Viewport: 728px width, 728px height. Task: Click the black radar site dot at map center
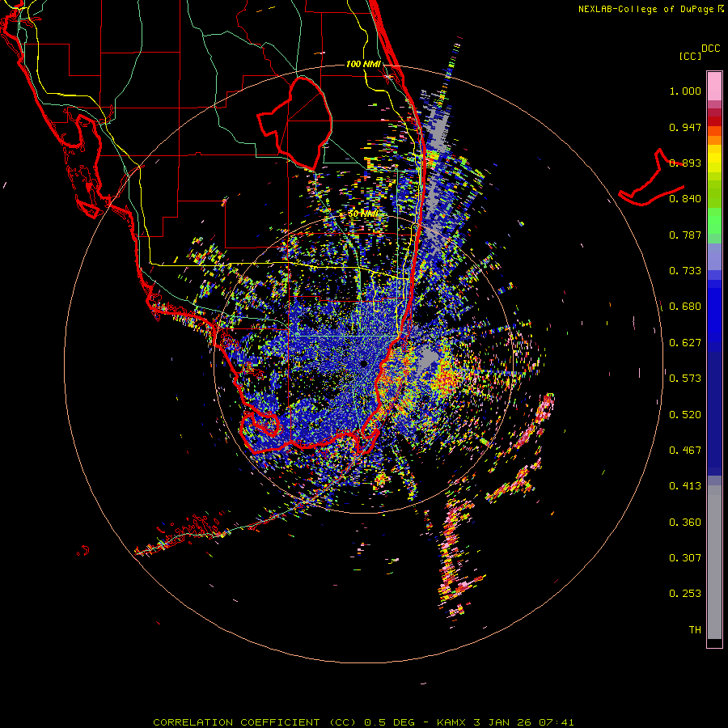click(364, 363)
